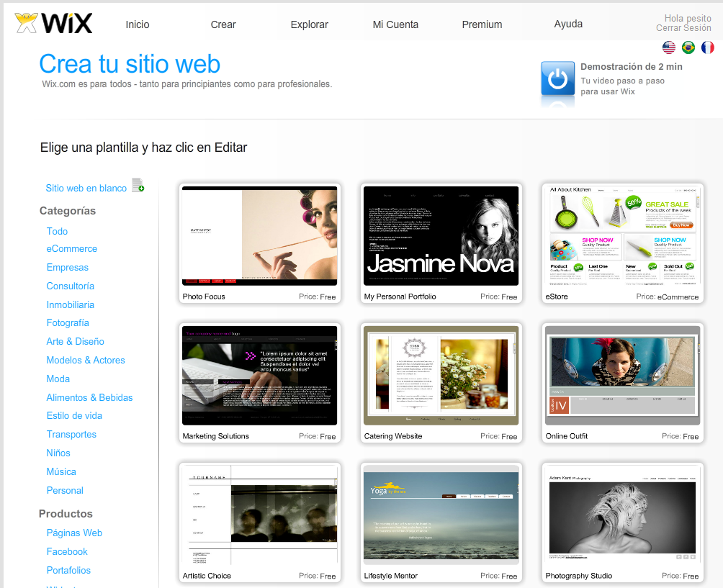Open the eCommerce category
723x588 pixels.
(x=71, y=248)
